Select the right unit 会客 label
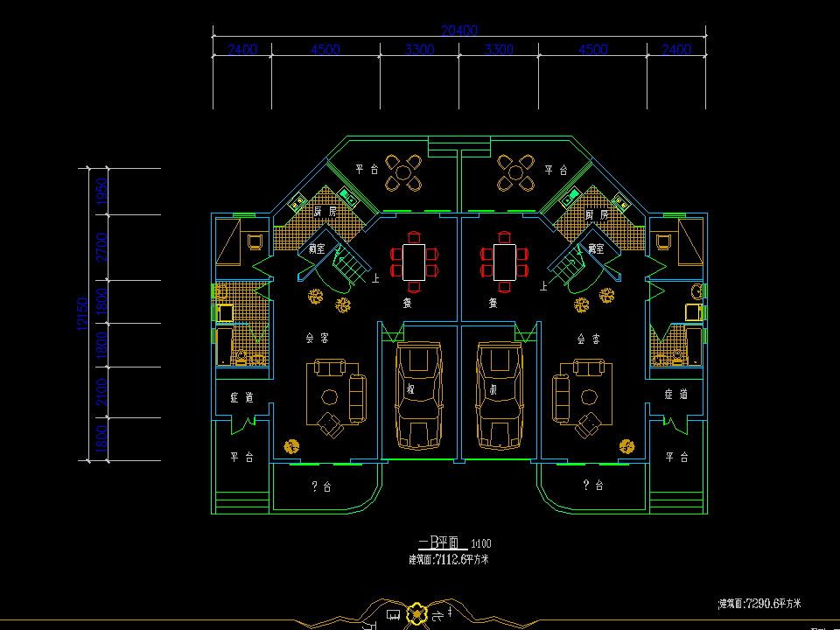This screenshot has width=840, height=630. point(588,339)
